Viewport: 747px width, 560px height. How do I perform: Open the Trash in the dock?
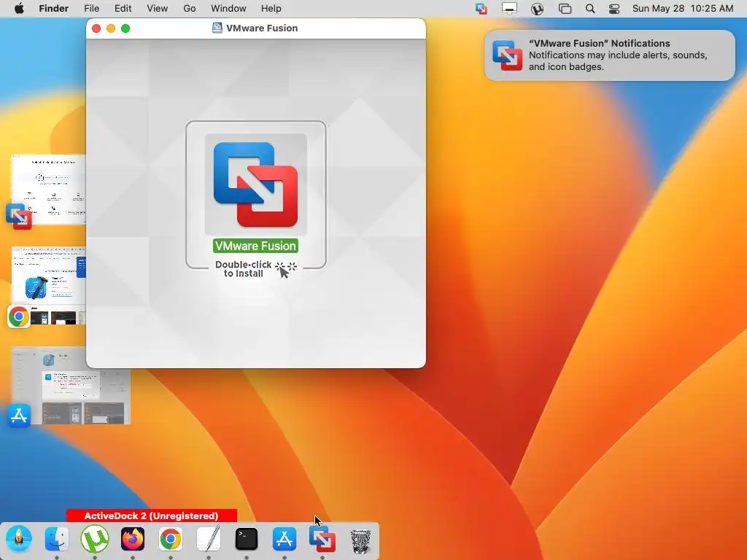point(360,541)
